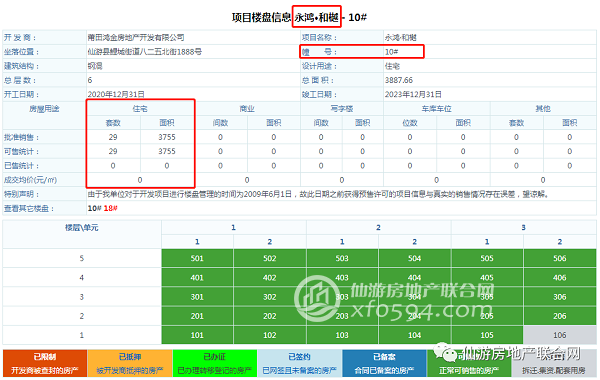Click the red 已限制 legend swatch
Image resolution: width=600 pixels, height=380 pixels.
(x=45, y=363)
